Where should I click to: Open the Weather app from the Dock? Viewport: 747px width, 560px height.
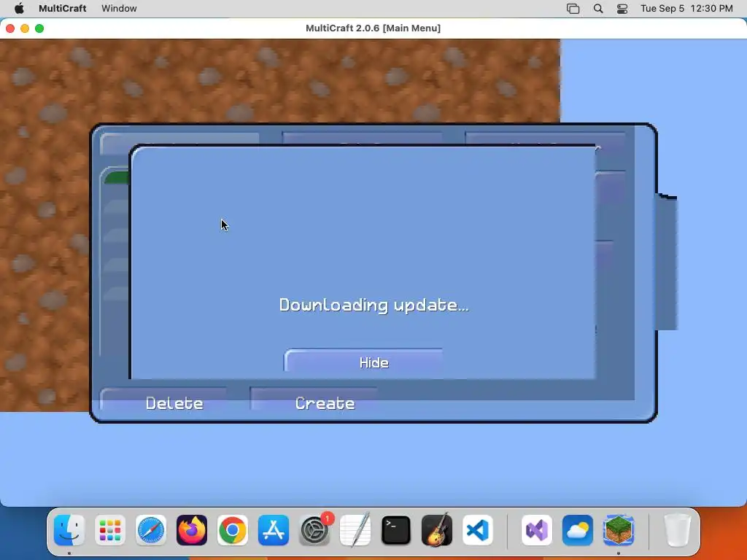tap(578, 530)
